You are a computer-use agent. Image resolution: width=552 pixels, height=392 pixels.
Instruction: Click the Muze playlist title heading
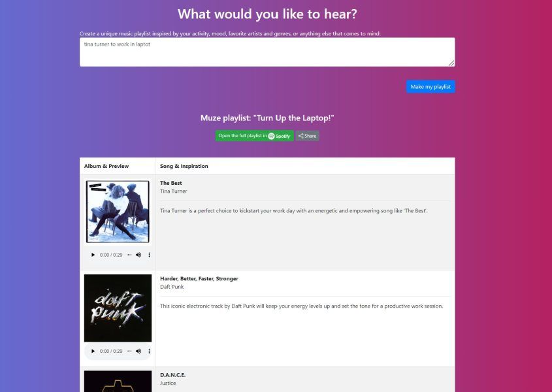267,118
